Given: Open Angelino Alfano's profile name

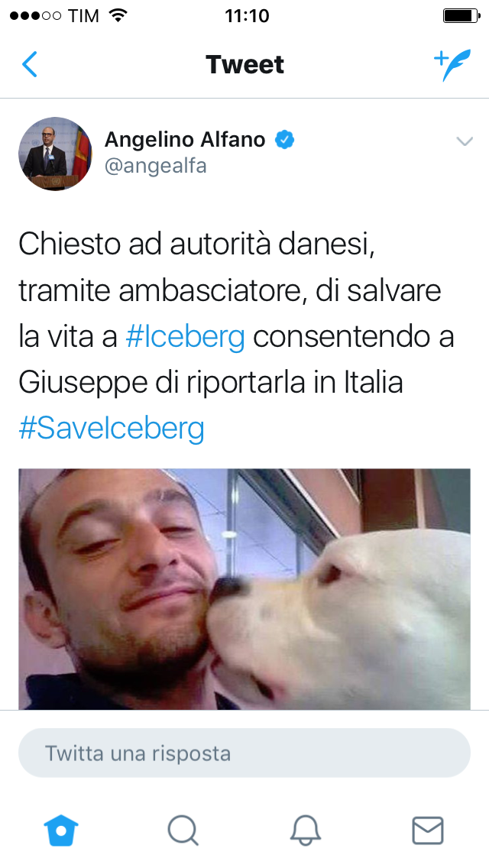Looking at the screenshot, I should point(185,140).
